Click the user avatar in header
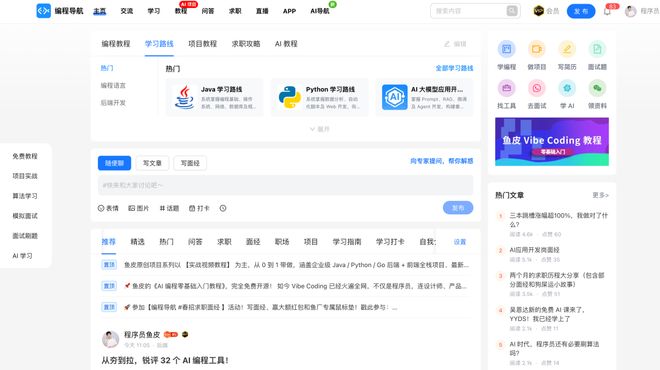Viewport: 660px width, 370px height. [x=630, y=11]
